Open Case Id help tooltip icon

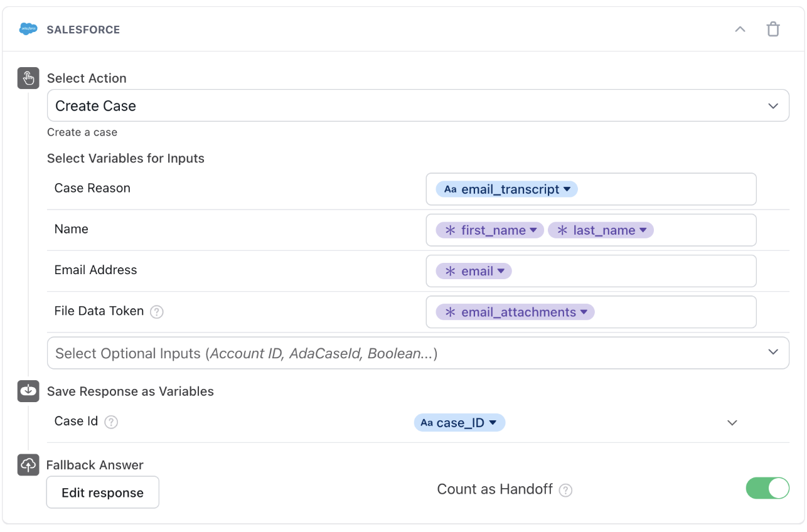pyautogui.click(x=111, y=422)
